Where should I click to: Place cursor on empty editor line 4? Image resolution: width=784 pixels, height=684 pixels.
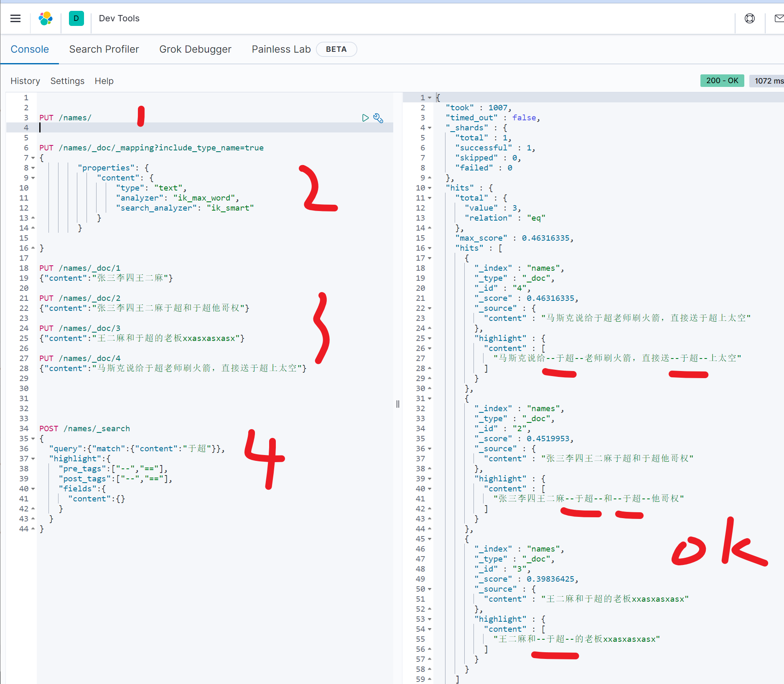(x=209, y=128)
